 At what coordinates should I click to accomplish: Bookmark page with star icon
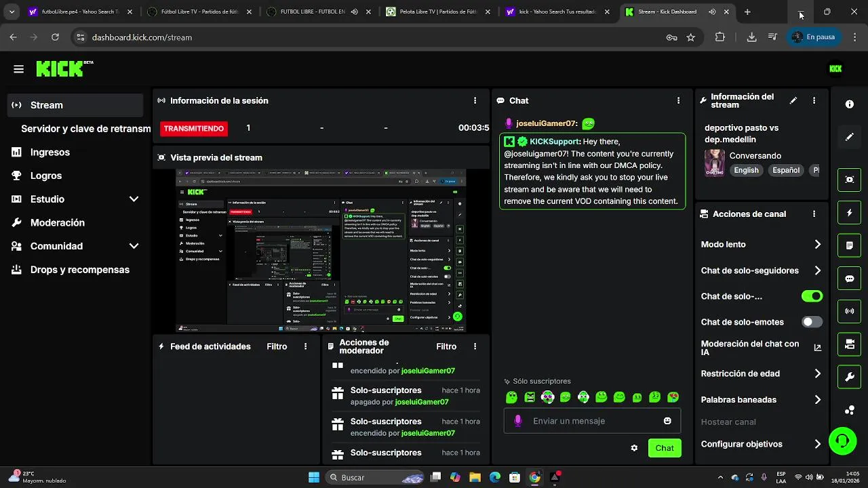click(x=690, y=37)
